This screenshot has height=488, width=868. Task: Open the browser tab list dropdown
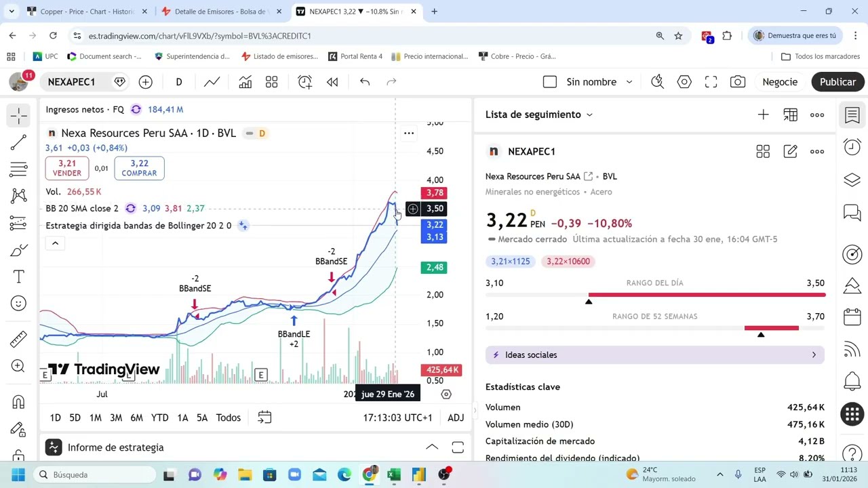click(11, 12)
